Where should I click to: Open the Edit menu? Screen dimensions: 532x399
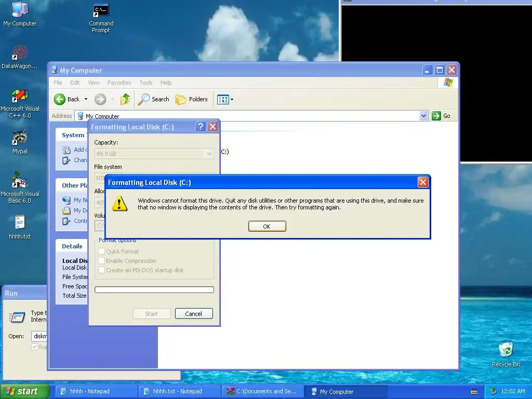coord(75,83)
